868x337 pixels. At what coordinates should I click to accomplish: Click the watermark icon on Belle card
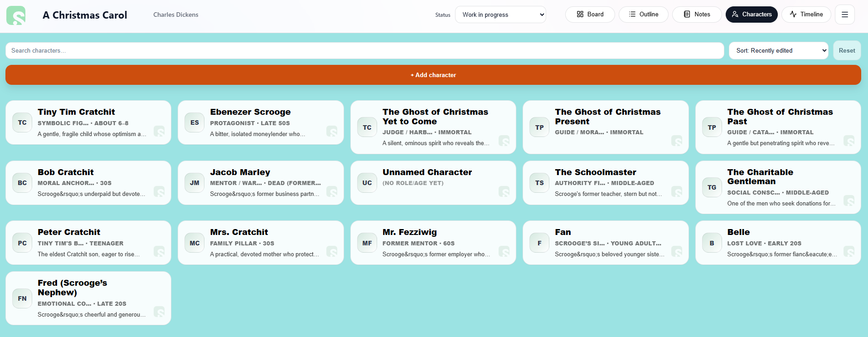849,252
